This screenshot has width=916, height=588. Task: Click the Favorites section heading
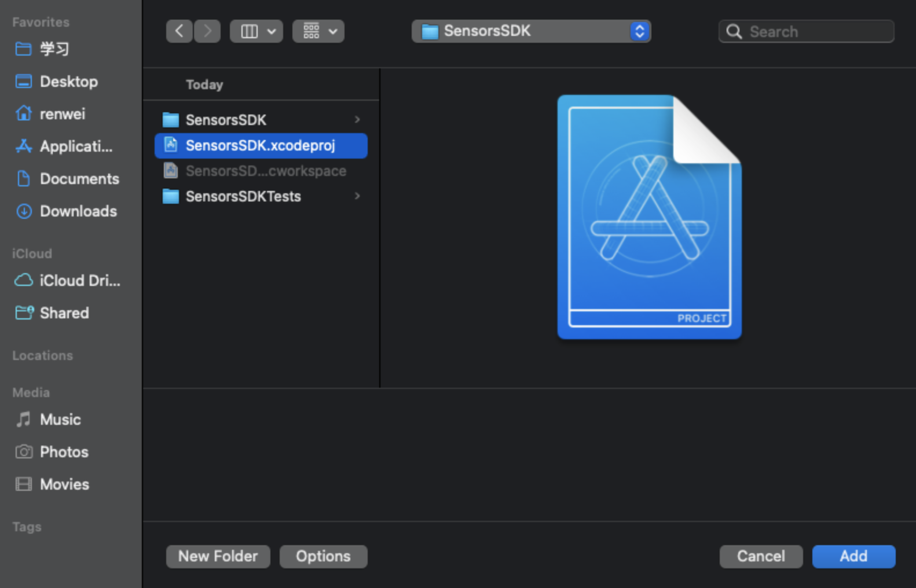pyautogui.click(x=41, y=22)
